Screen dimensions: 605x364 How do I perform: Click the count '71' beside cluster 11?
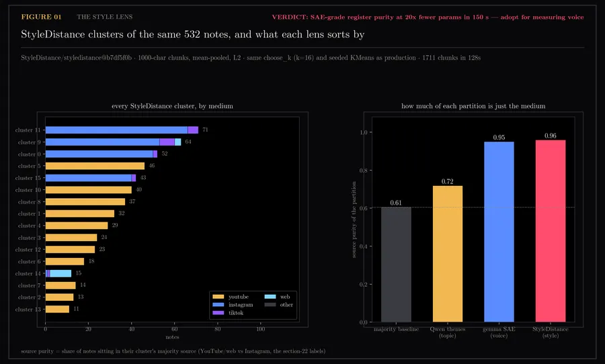(x=205, y=130)
